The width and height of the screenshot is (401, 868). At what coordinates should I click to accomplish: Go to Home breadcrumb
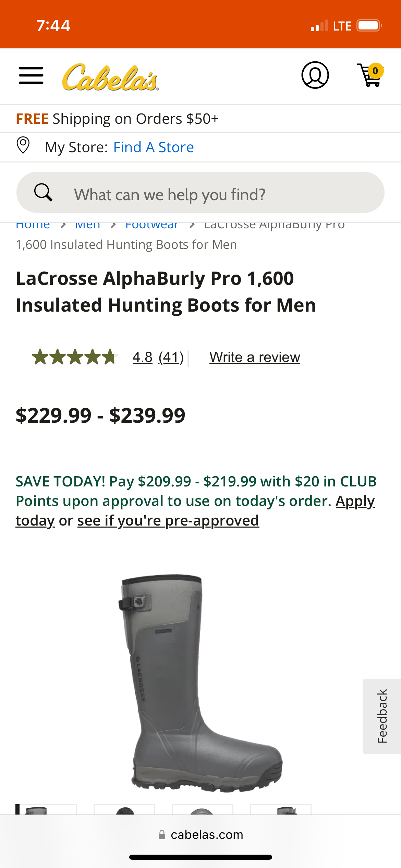33,226
